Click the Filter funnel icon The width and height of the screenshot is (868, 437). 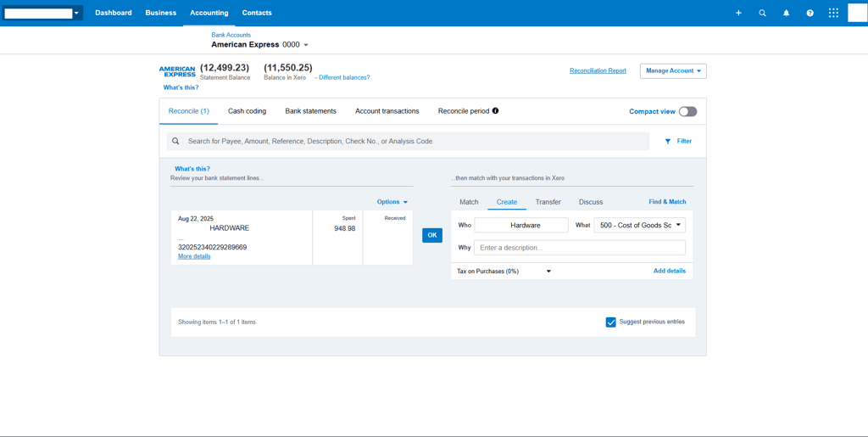point(668,141)
